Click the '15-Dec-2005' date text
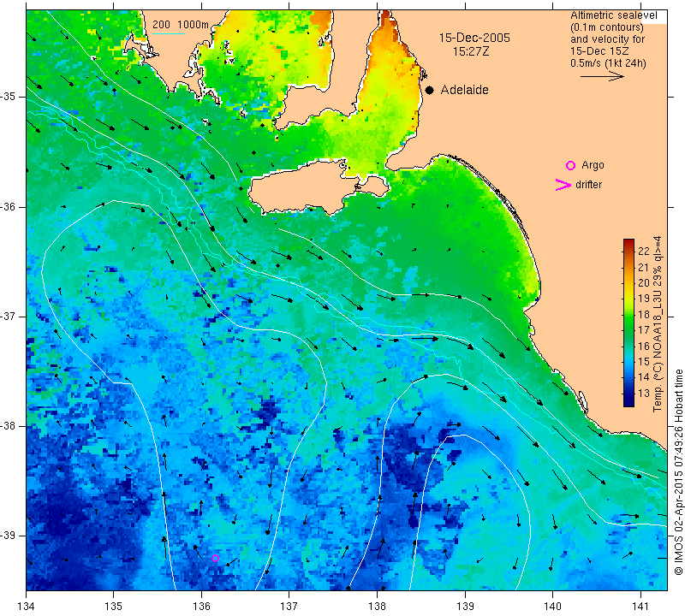The height and width of the screenshot is (616, 685). (x=474, y=38)
